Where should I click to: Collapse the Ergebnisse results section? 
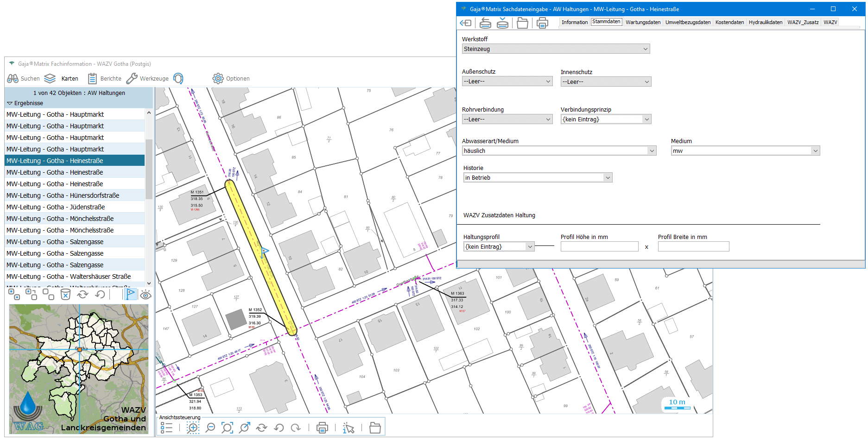point(10,103)
